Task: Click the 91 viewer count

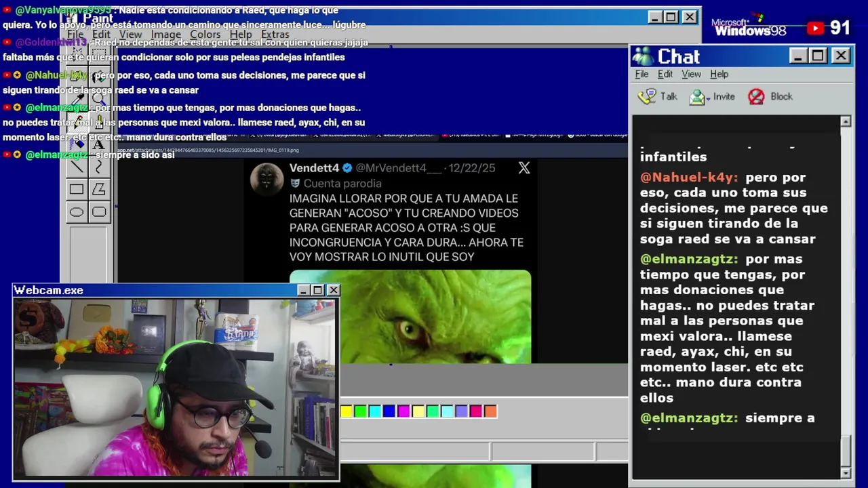Action: 840,28
